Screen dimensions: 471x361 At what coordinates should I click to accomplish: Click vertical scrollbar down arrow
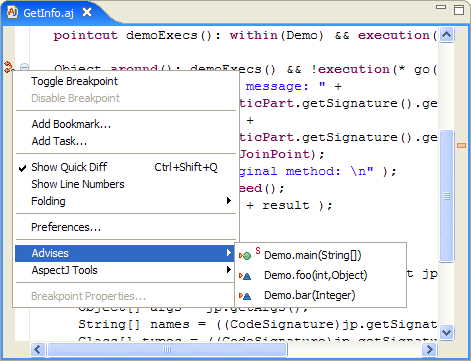click(446, 332)
